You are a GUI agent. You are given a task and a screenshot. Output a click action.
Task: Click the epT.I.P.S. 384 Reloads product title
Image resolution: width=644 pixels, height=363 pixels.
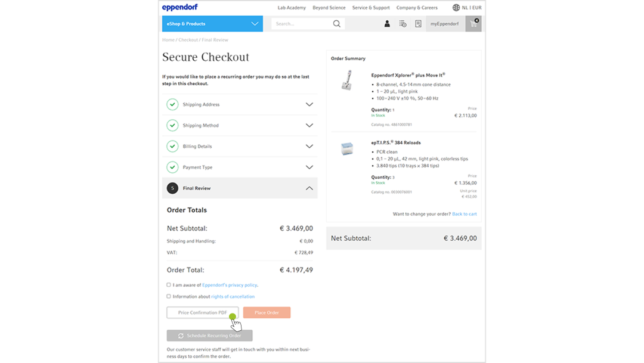(x=396, y=142)
